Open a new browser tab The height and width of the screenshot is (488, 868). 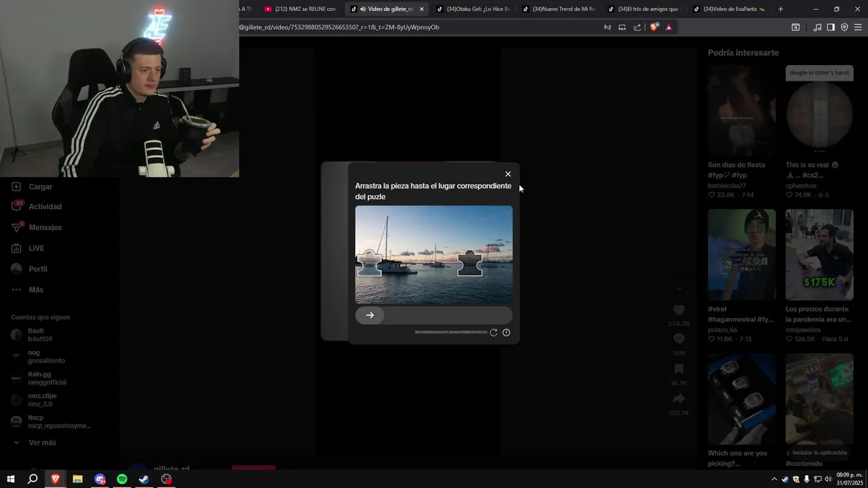(x=781, y=9)
